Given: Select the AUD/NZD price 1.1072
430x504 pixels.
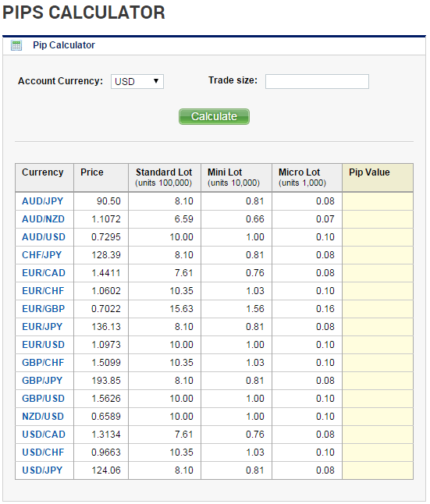Looking at the screenshot, I should point(106,219).
